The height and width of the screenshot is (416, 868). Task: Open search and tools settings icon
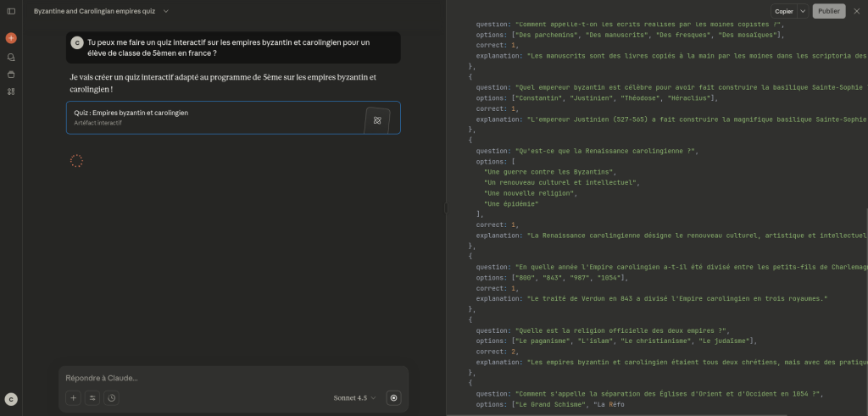click(92, 397)
